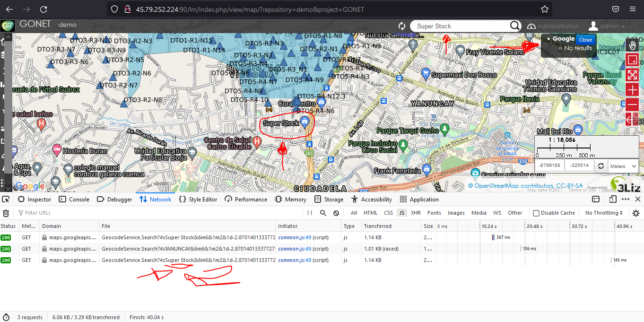This screenshot has width=644, height=322.
Task: Open the admin account dropdown
Action: coord(609,26)
